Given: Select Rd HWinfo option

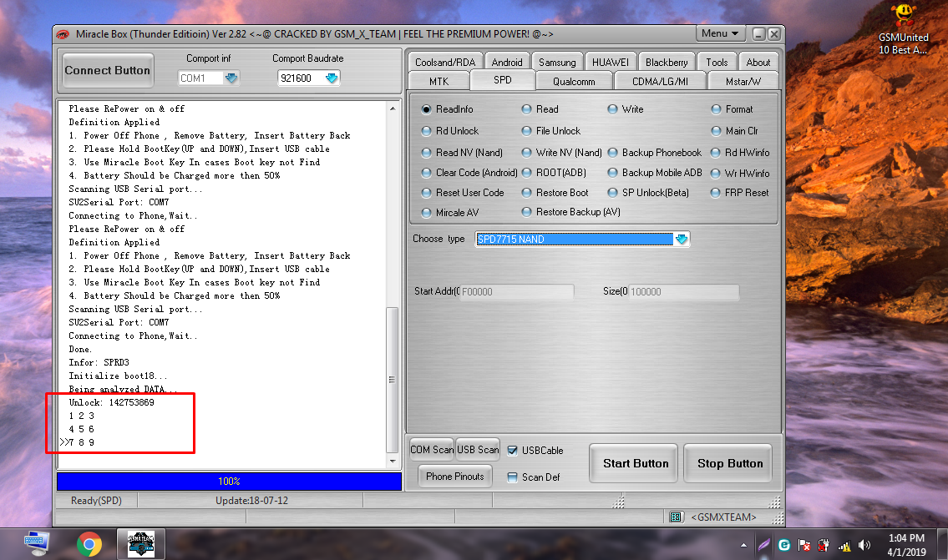Looking at the screenshot, I should 716,153.
